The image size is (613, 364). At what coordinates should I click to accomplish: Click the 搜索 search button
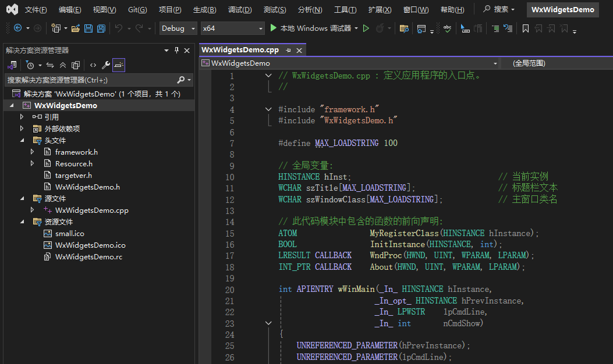pos(499,9)
